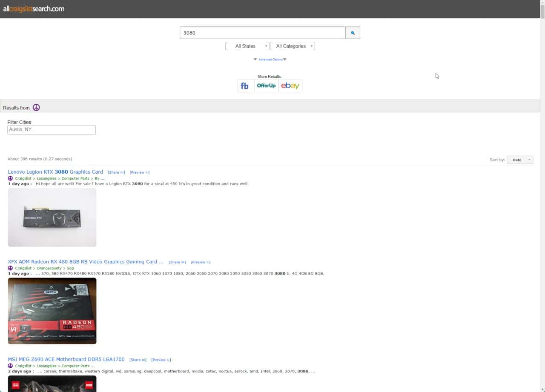Image resolution: width=545 pixels, height=392 pixels.
Task: Click the peace icon beside Results from
Action: coord(36,108)
